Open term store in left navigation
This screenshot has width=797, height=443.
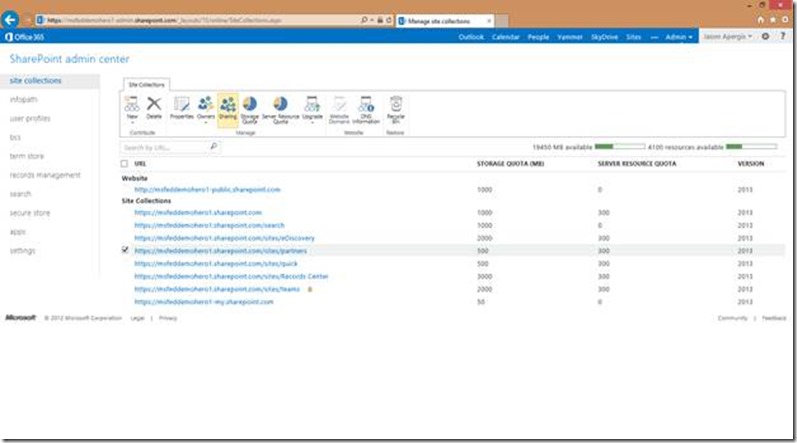click(26, 156)
